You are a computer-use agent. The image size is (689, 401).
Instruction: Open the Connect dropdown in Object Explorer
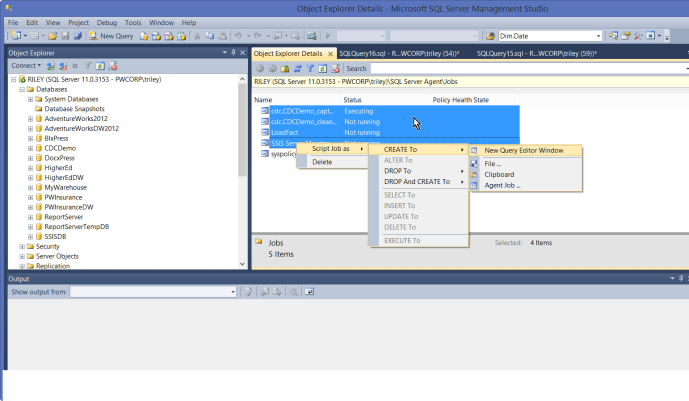(26, 65)
